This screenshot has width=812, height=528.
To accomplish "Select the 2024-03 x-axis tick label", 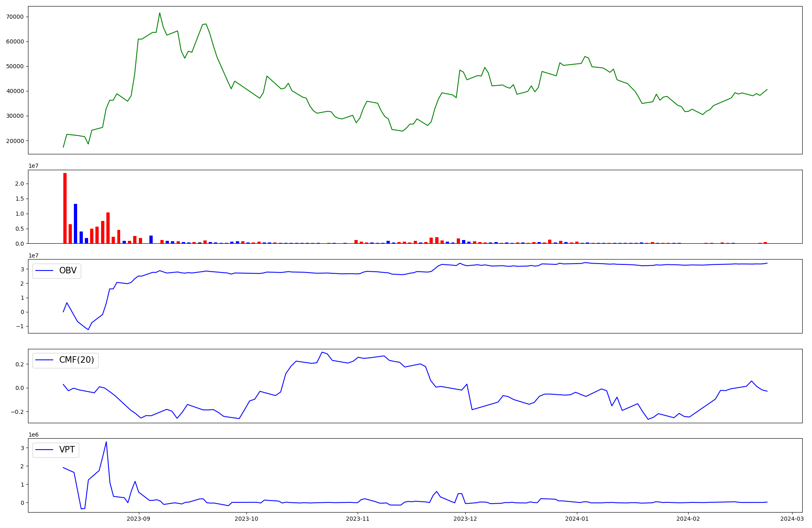I will (792, 519).
